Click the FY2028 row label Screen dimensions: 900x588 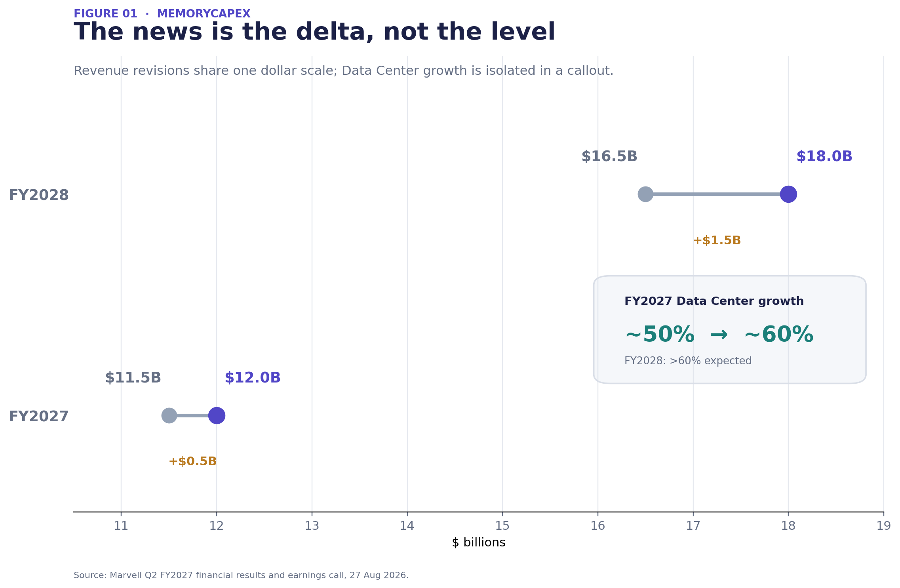tap(39, 195)
